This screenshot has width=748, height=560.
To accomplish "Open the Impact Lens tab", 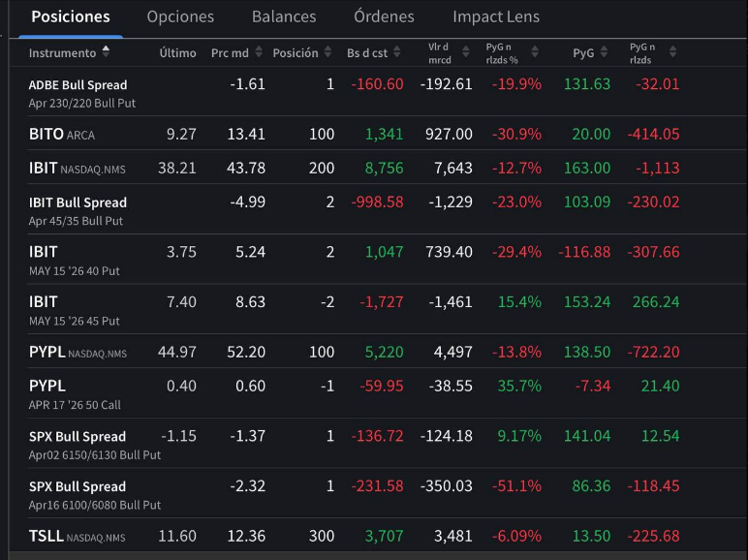I will click(496, 16).
